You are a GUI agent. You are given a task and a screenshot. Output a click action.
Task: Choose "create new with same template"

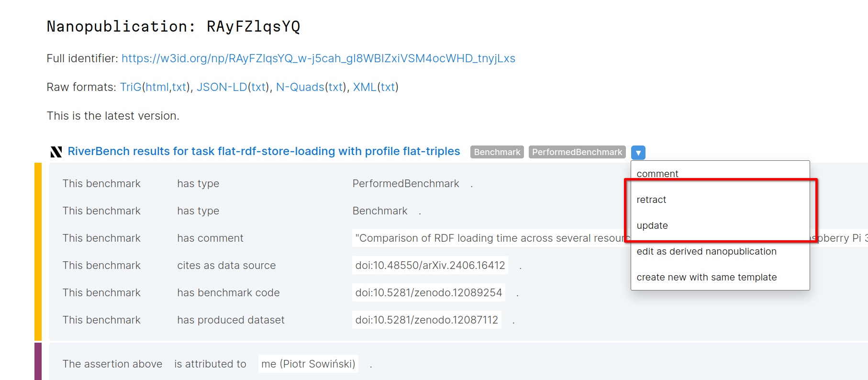707,277
